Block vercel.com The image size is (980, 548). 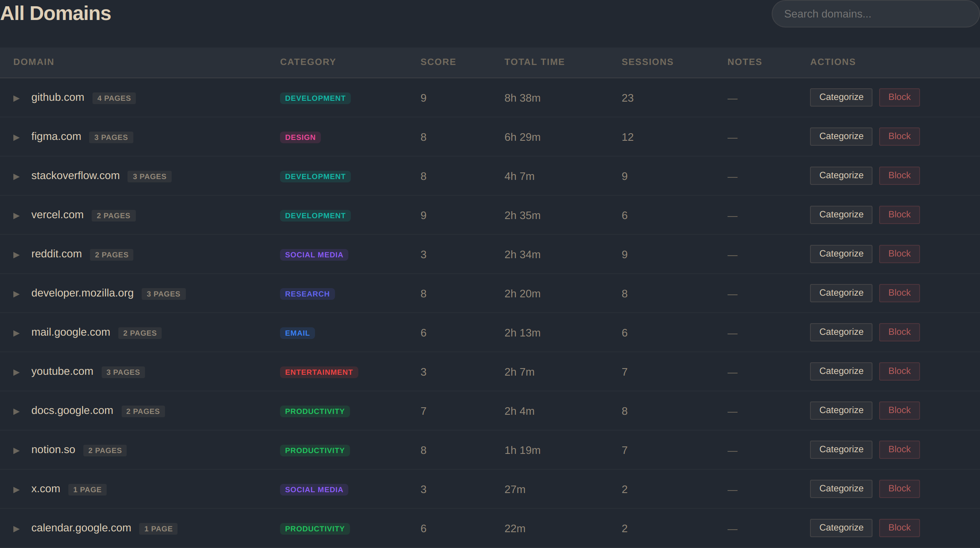pos(899,214)
